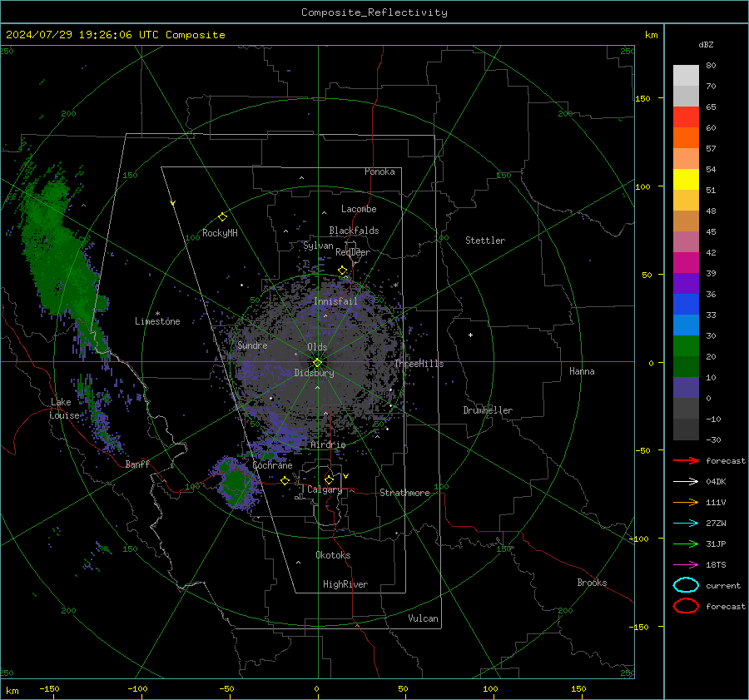Click the Composite_Reflectivity title
The height and width of the screenshot is (700, 749).
point(374,12)
